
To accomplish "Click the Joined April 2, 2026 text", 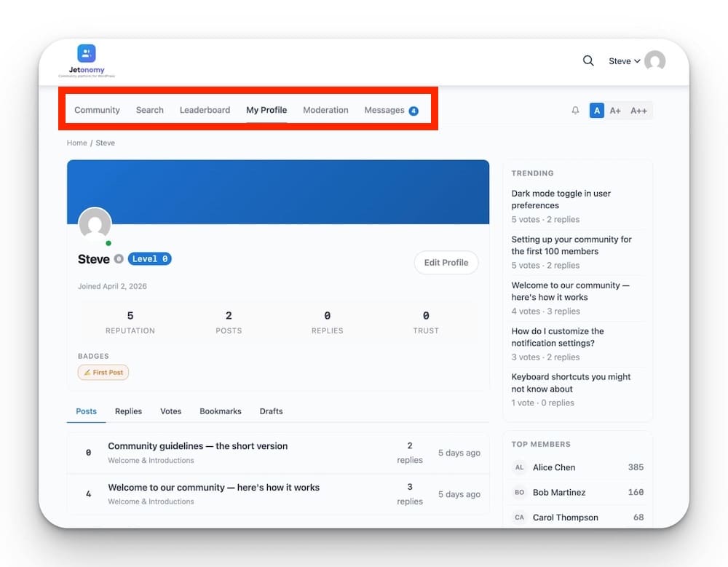I will point(112,286).
